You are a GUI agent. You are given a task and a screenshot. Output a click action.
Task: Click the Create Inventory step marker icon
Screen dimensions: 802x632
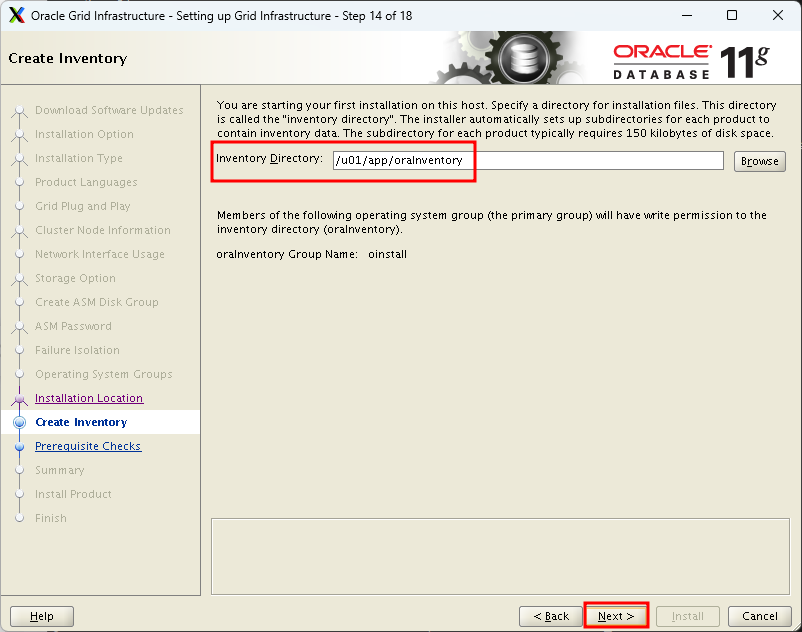pyautogui.click(x=19, y=422)
